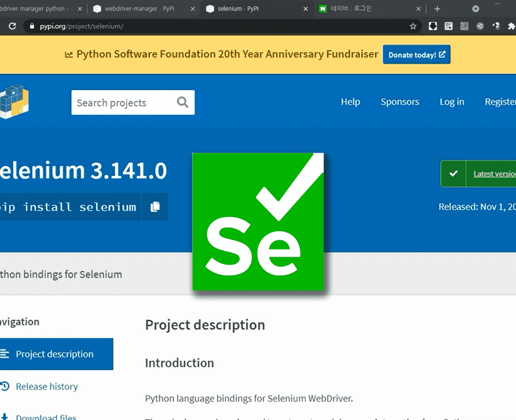
Task: Click the Released: Nov 1 date text
Action: [x=477, y=207]
